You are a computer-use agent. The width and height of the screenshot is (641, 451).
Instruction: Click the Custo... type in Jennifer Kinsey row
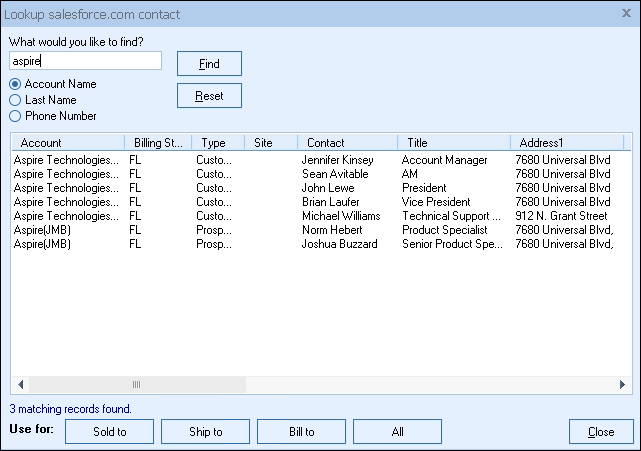[214, 160]
